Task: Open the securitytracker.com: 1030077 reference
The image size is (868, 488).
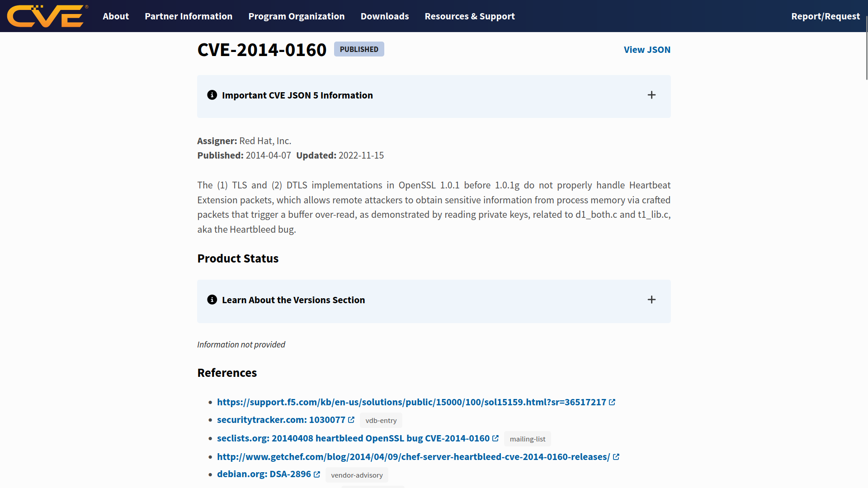Action: click(x=281, y=420)
